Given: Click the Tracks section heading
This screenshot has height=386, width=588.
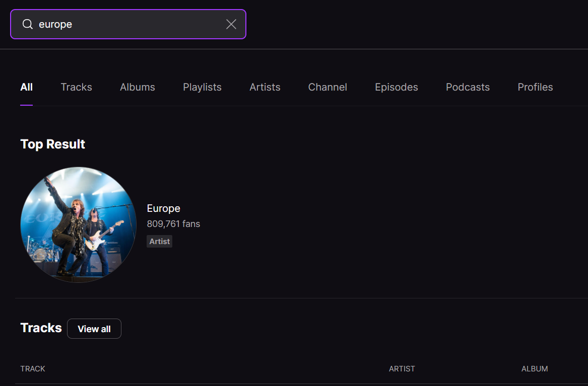Looking at the screenshot, I should click(x=41, y=328).
